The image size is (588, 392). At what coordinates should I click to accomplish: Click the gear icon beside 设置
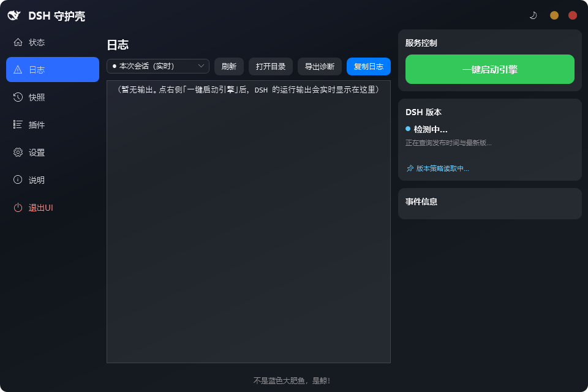[18, 153]
